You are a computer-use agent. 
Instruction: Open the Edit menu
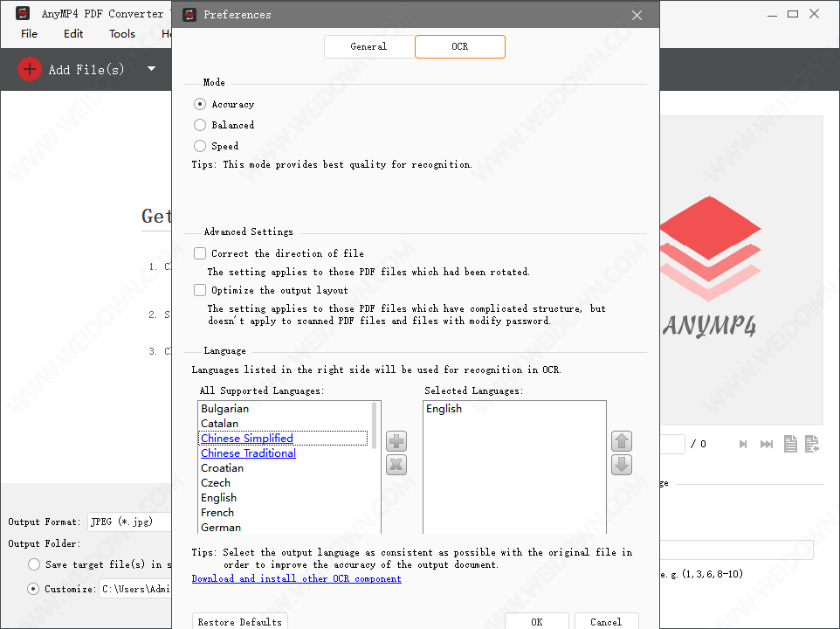tap(73, 34)
